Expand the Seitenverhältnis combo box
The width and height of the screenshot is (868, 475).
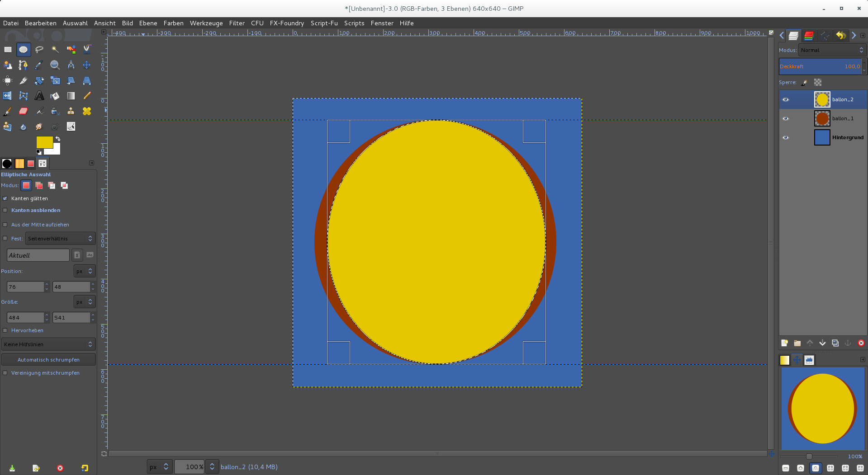tap(60, 239)
